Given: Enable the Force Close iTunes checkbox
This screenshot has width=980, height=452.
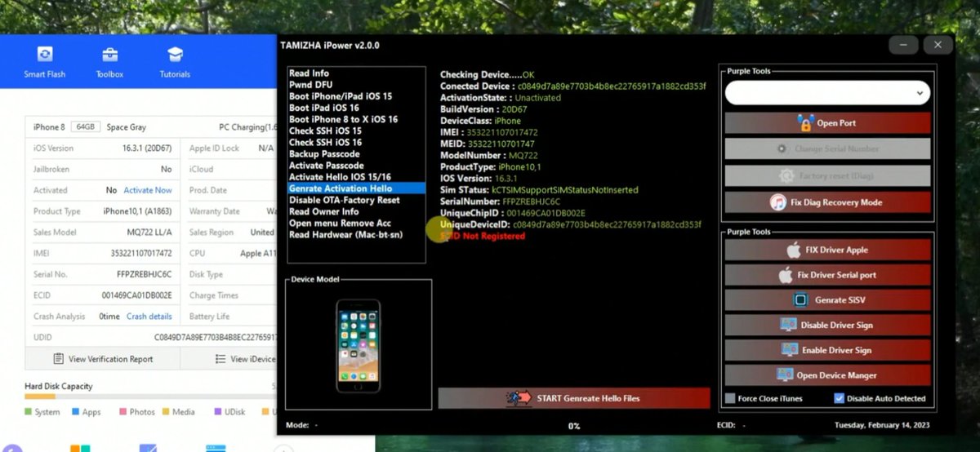Looking at the screenshot, I should click(x=730, y=399).
